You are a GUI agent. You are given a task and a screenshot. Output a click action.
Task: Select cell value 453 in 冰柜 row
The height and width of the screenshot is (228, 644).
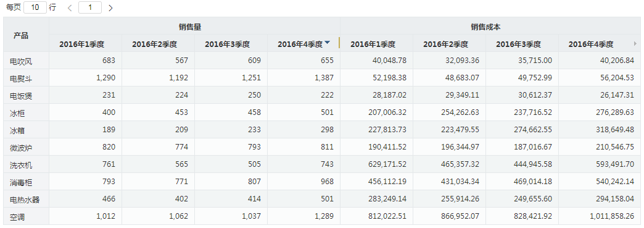pos(181,112)
